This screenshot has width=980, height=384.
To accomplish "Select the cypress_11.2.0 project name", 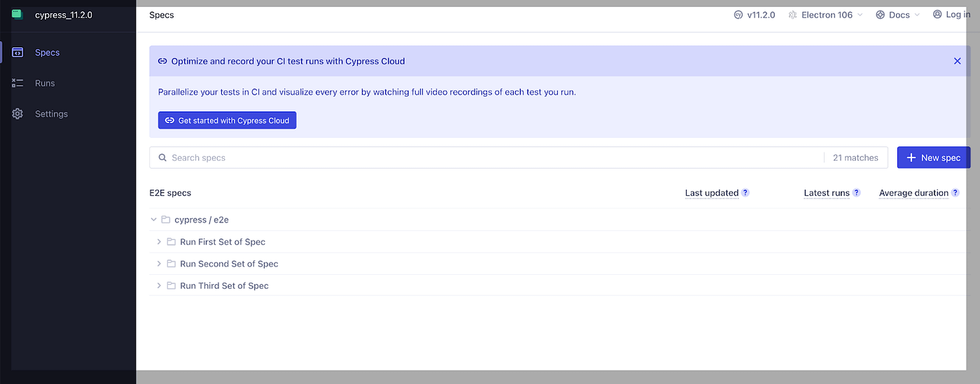I will (x=64, y=15).
